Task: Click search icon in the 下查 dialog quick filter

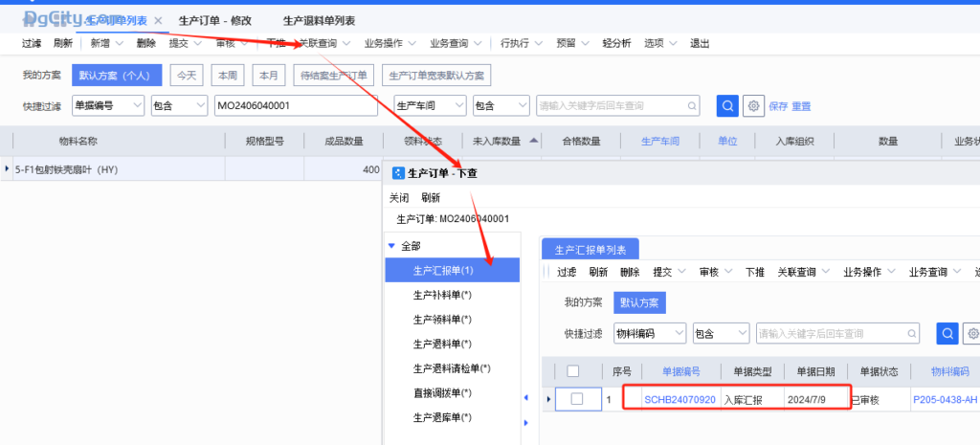Action: 947,333
